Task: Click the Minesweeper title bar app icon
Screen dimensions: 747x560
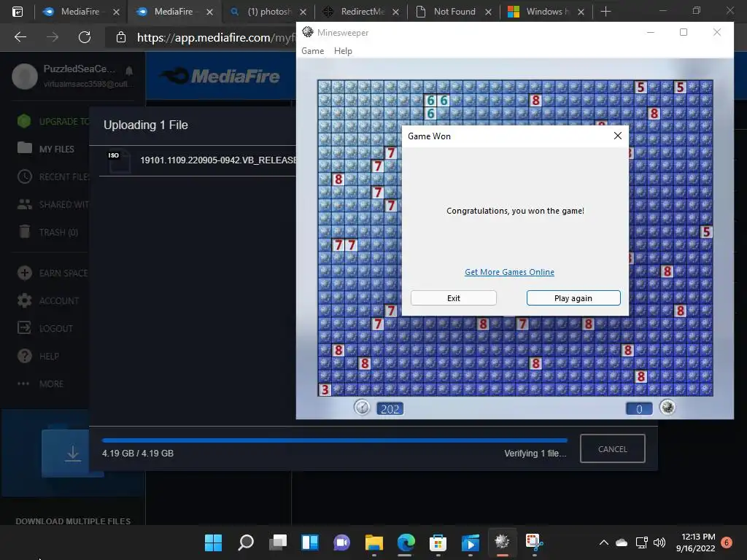Action: click(308, 32)
